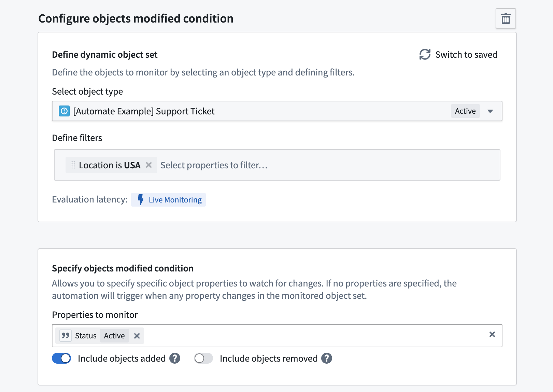Viewport: 553px width, 392px height.
Task: Remove the Location is USA filter
Action: tap(149, 165)
